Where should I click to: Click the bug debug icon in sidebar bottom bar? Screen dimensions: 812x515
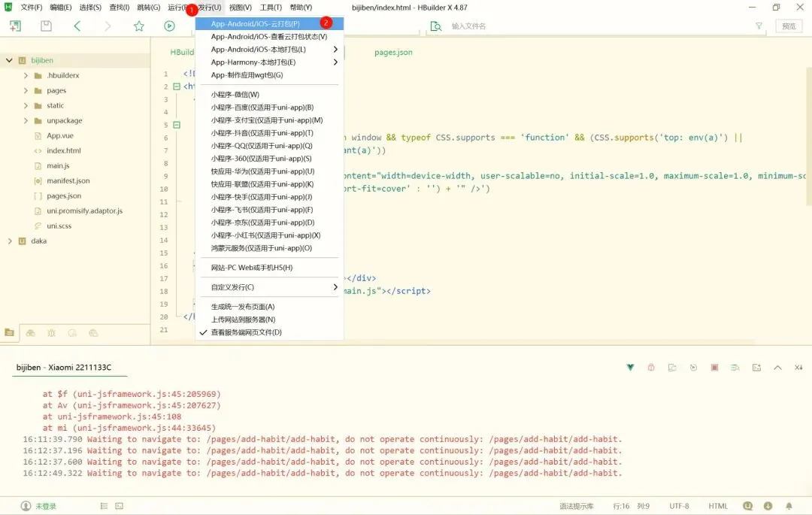[51, 333]
